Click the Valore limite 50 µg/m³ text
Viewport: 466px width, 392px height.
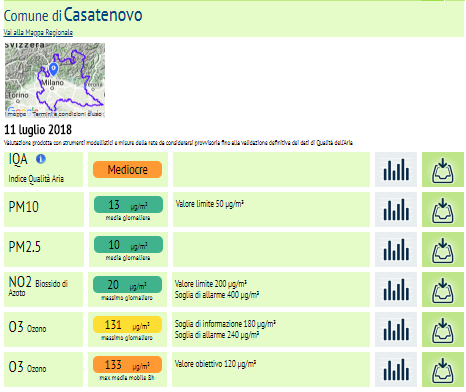tap(210, 204)
